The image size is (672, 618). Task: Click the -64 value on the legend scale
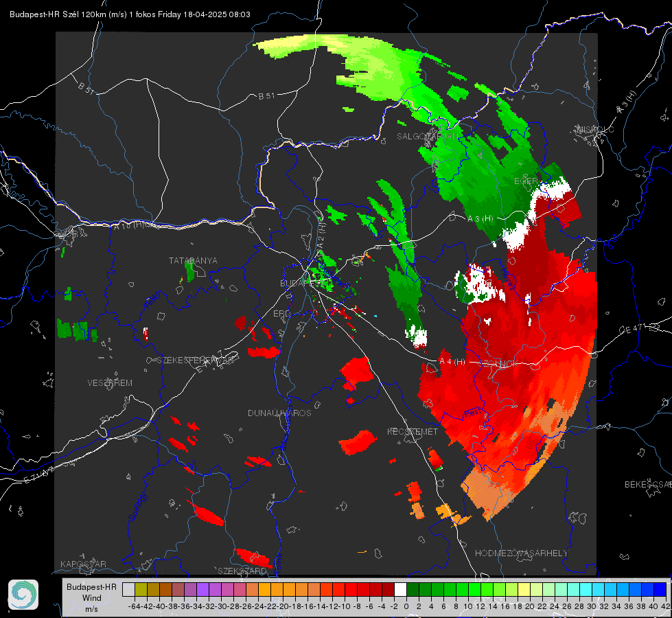coord(134,606)
